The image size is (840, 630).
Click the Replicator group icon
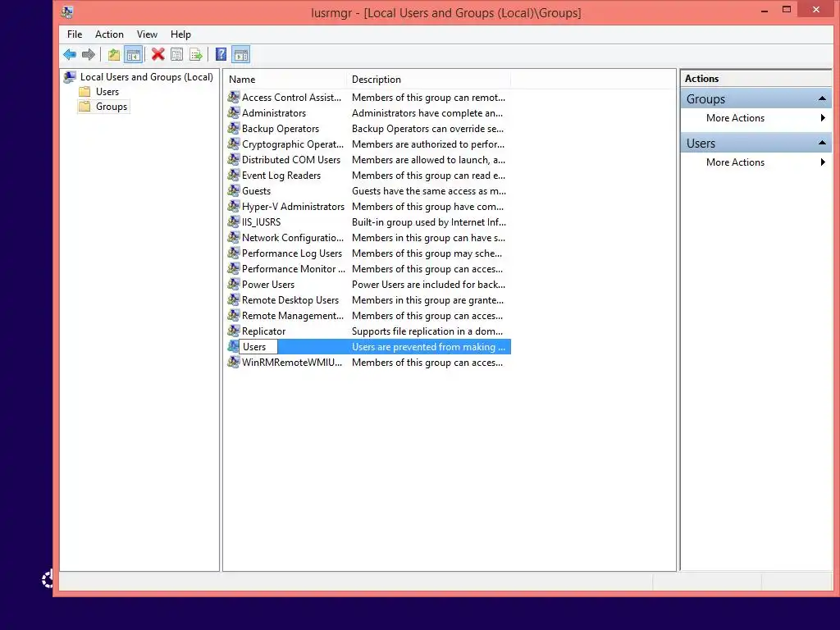click(234, 331)
